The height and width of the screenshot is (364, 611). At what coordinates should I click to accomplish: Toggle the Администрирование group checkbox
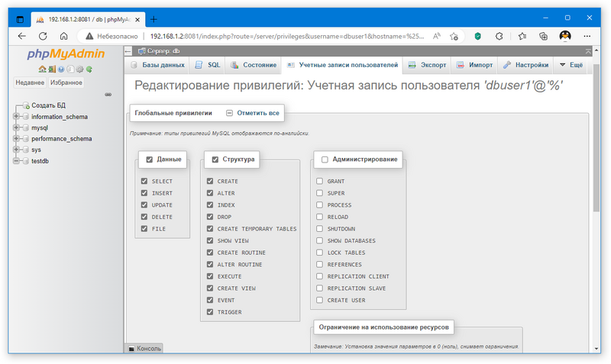coord(325,159)
